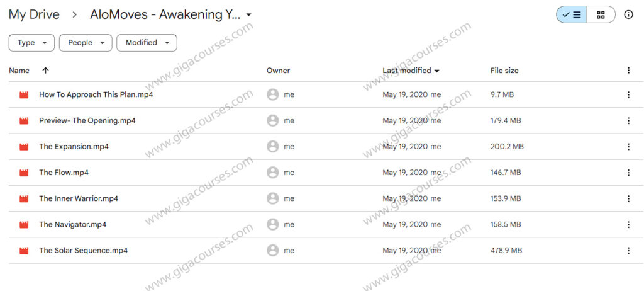Viewport: 644px width, 291px height.
Task: Reverse sort direction arrow next to Name
Action: pyautogui.click(x=45, y=71)
